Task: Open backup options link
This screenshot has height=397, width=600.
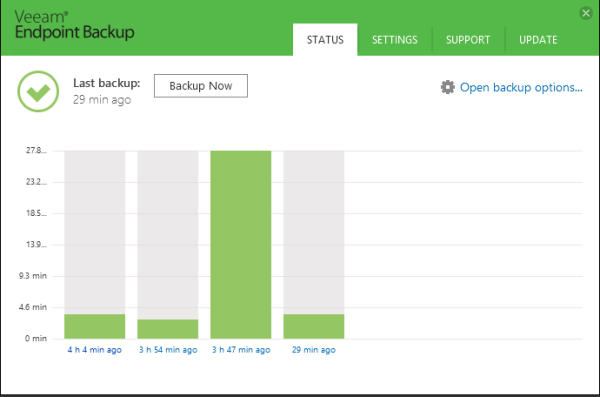Action: tap(521, 87)
